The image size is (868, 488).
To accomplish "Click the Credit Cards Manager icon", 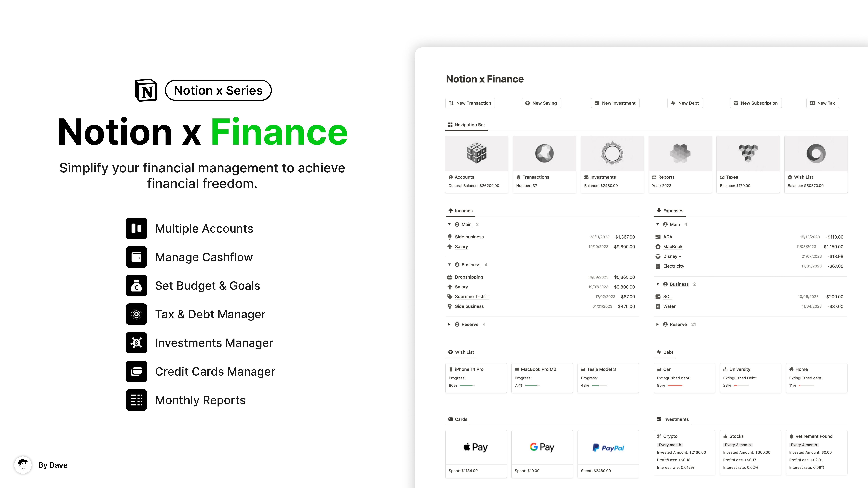I will pos(136,372).
